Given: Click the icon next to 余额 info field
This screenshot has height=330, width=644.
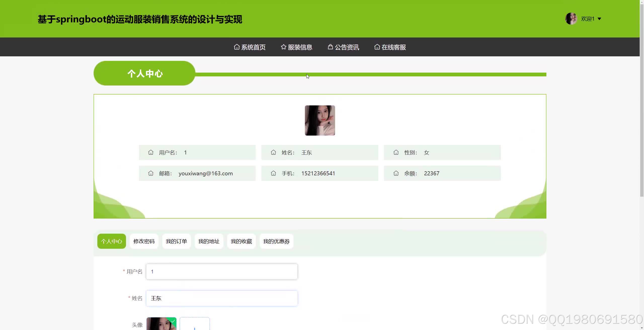Looking at the screenshot, I should pos(396,173).
